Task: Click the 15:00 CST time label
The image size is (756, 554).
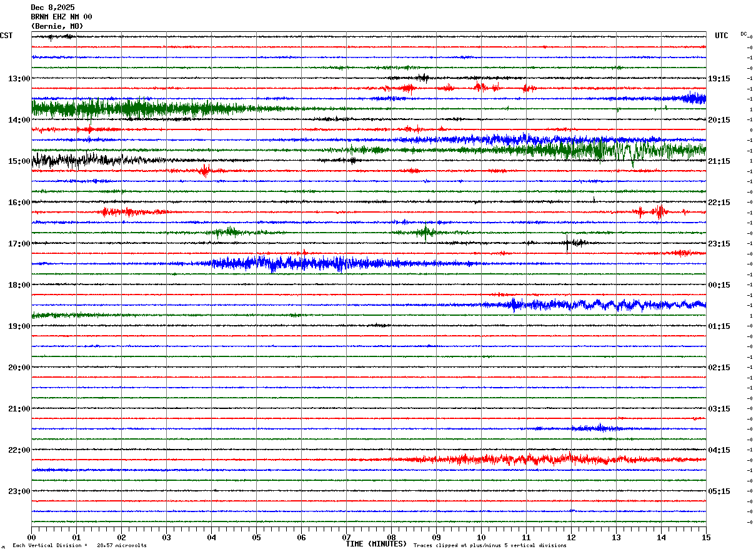Action: 19,161
